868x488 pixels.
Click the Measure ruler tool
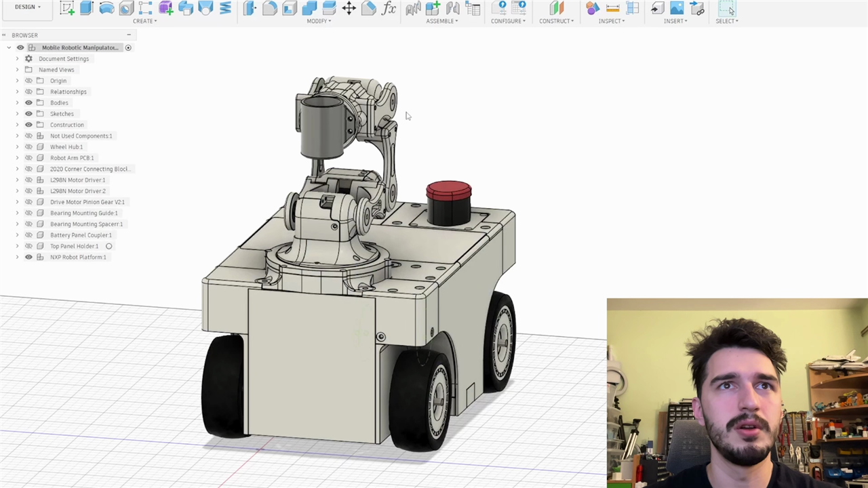(x=612, y=8)
